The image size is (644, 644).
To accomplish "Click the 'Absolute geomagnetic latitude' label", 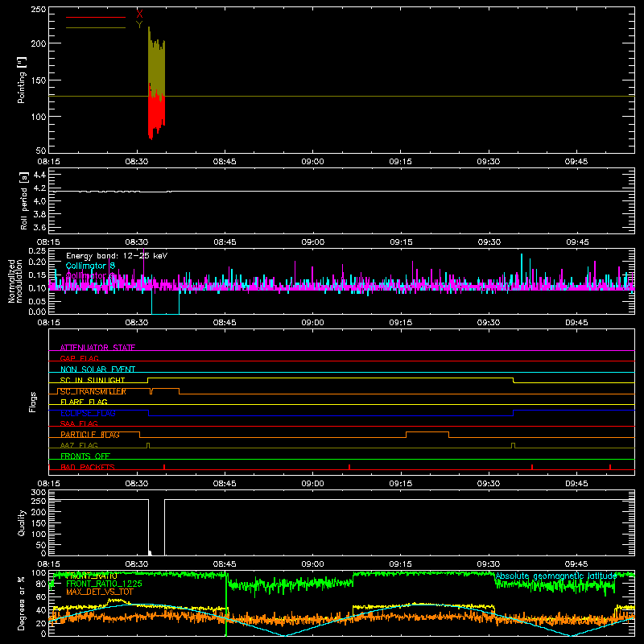I will click(x=556, y=576).
